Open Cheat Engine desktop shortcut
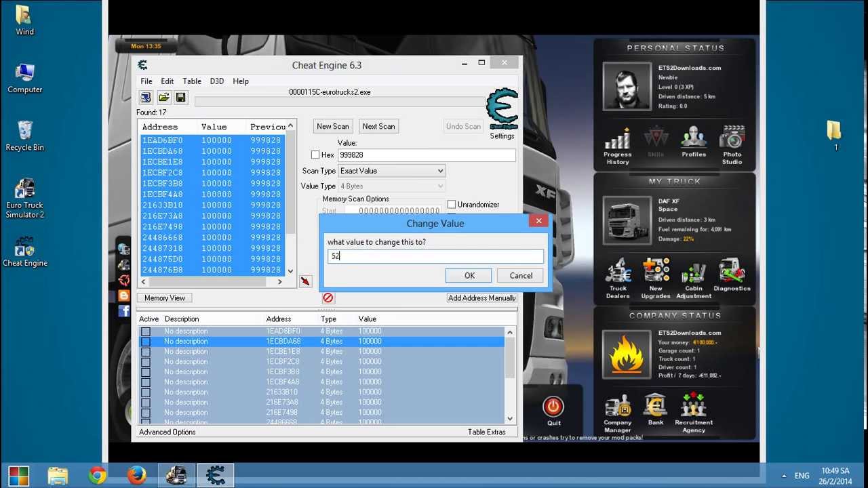Viewport: 868px width, 488px height. [25, 251]
